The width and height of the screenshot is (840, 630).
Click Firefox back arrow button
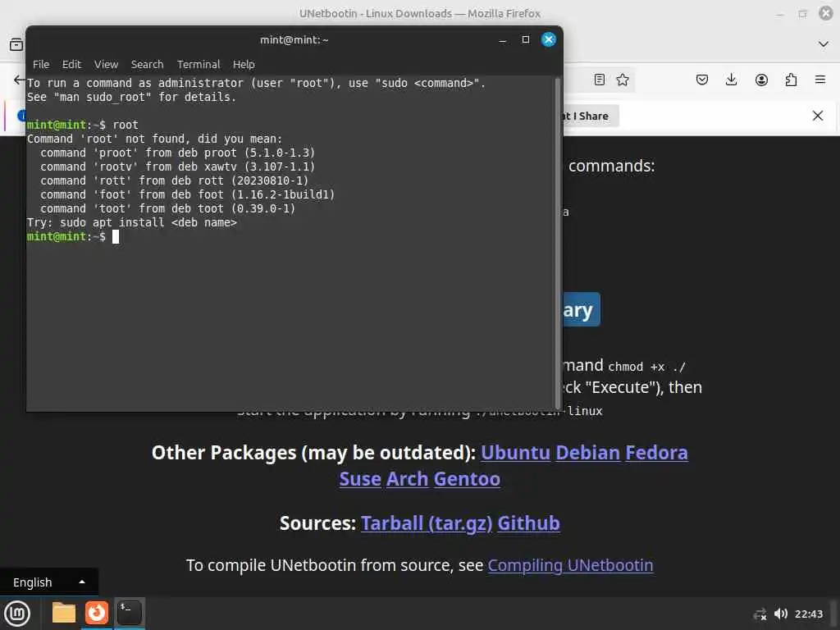19,80
